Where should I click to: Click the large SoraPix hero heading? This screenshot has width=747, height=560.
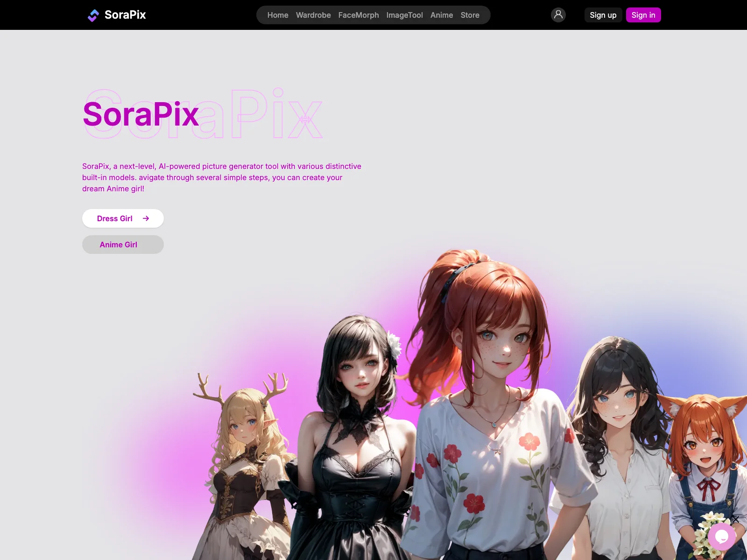141,114
